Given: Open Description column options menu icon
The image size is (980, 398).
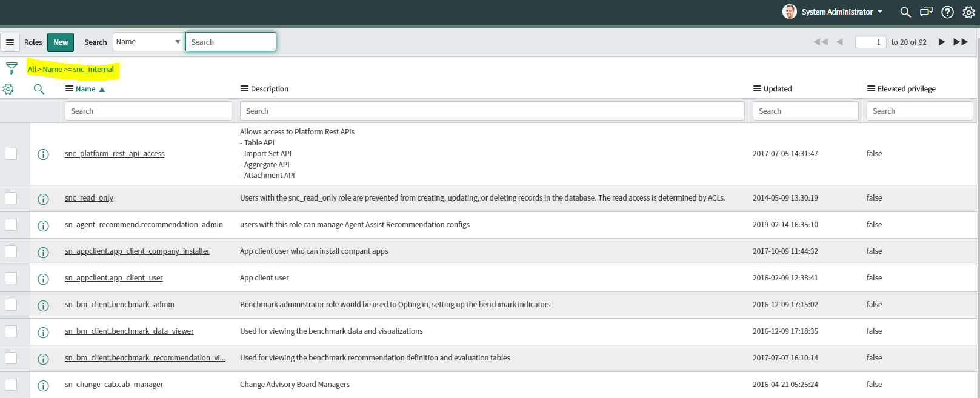Looking at the screenshot, I should [x=244, y=88].
